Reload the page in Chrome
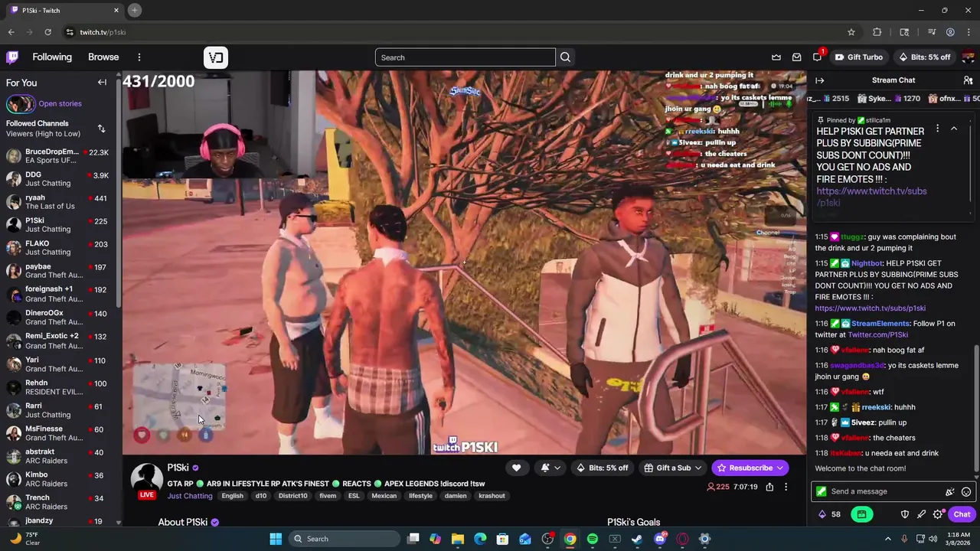Image resolution: width=980 pixels, height=551 pixels. coord(47,32)
